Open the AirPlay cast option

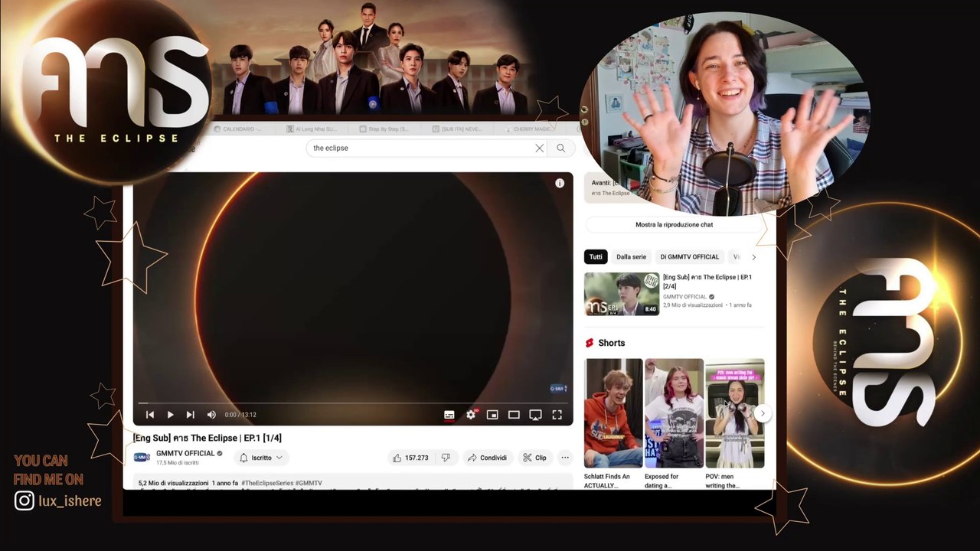[535, 415]
